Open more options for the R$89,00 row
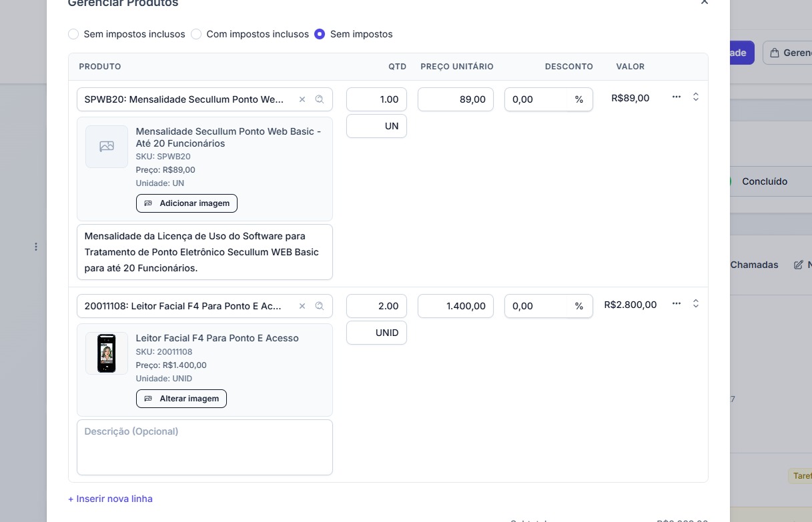 pos(677,97)
